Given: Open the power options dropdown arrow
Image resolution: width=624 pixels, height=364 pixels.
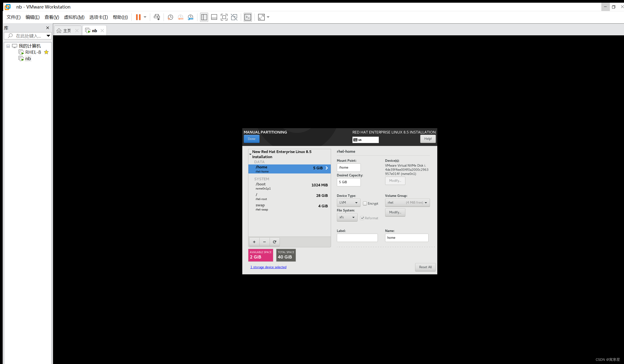Looking at the screenshot, I should click(x=145, y=17).
